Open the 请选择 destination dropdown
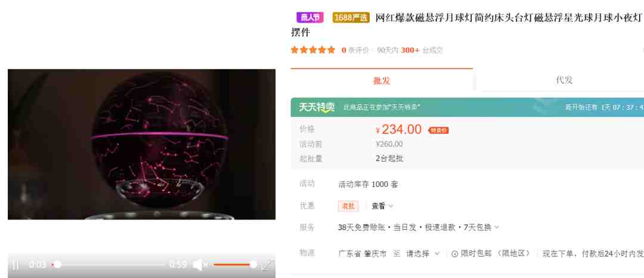644x278 pixels. pyautogui.click(x=423, y=254)
